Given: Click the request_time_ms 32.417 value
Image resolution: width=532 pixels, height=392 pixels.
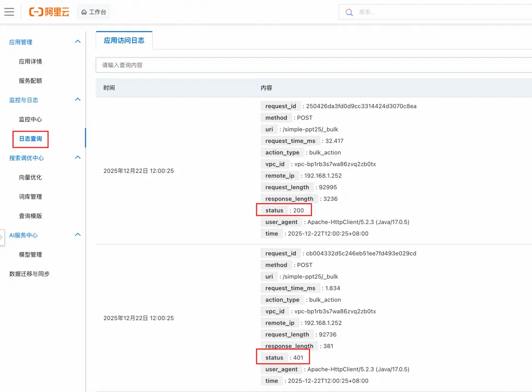Looking at the screenshot, I should click(x=334, y=141).
